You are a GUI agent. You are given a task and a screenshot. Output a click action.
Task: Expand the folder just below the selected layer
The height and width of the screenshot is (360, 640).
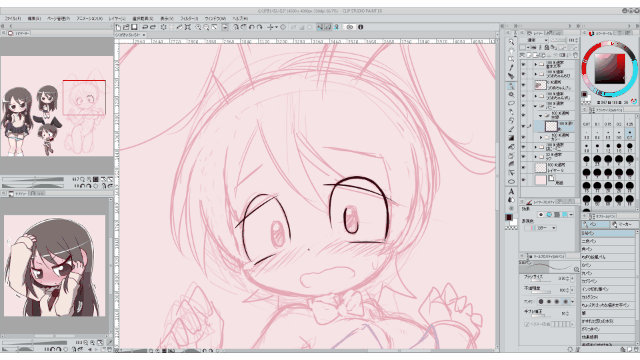point(541,137)
